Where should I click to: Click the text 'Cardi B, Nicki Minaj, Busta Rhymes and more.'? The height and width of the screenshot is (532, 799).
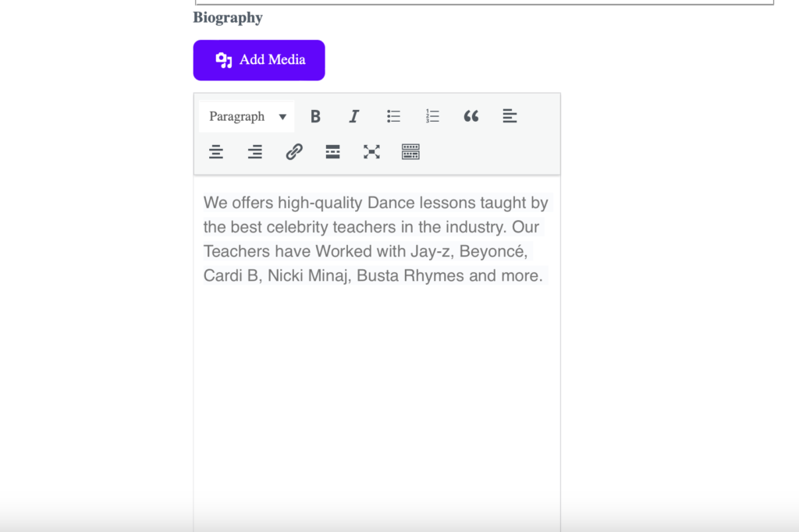[373, 275]
